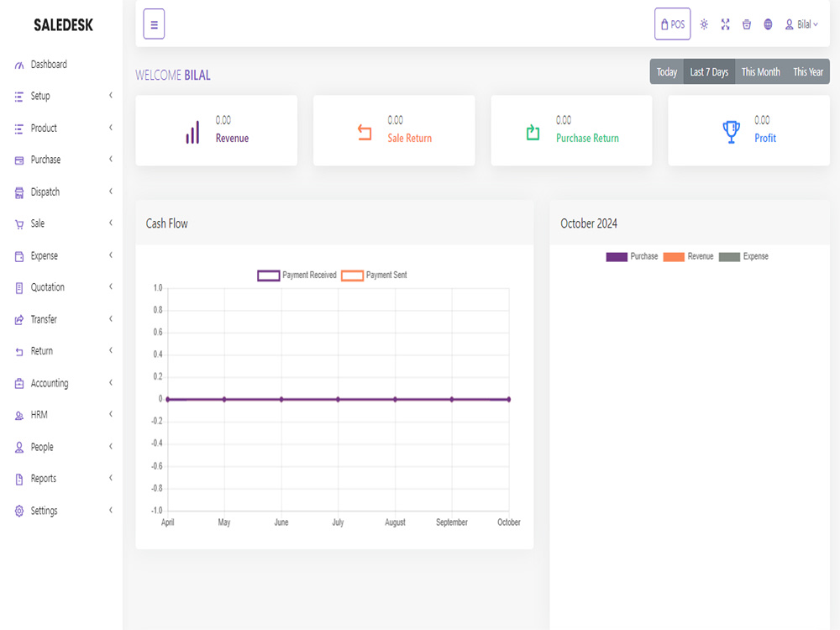Image resolution: width=840 pixels, height=630 pixels.
Task: Enter fullscreen using the expand icon
Action: 726,24
